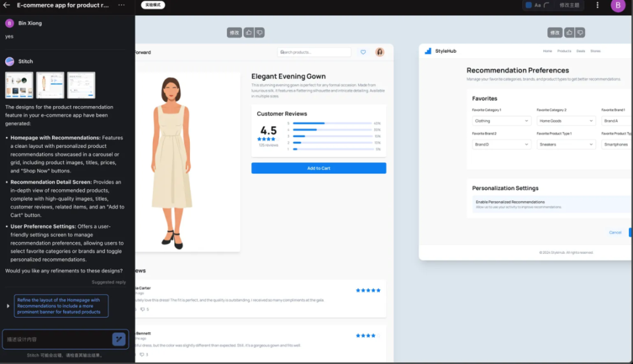Click 修改 above the evening gown screen
Screen dimensions: 633x364
pyautogui.click(x=234, y=33)
